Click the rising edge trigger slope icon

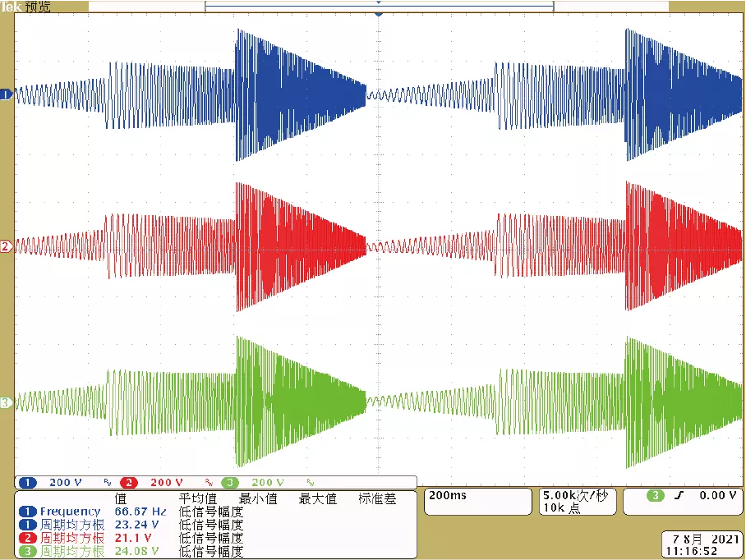679,496
